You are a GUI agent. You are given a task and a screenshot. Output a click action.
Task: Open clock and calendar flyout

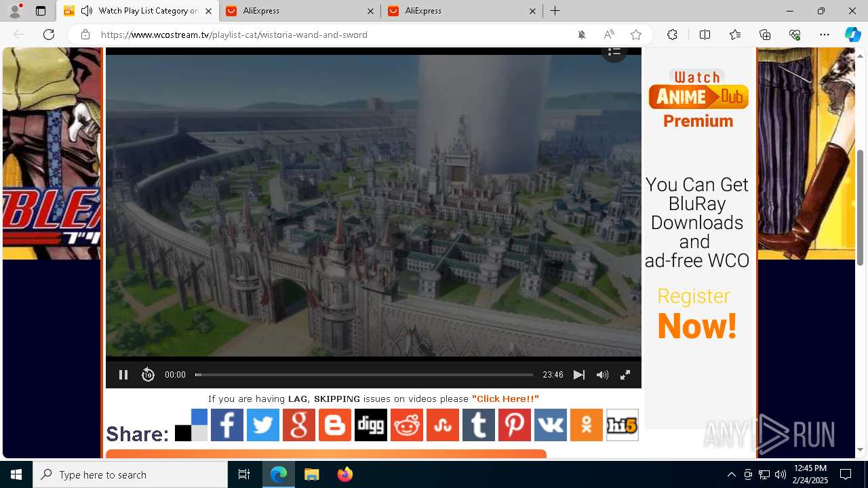click(810, 474)
